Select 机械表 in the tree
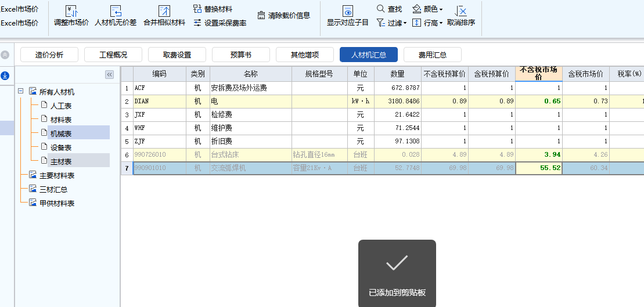This screenshot has width=644, height=307. tap(61, 134)
